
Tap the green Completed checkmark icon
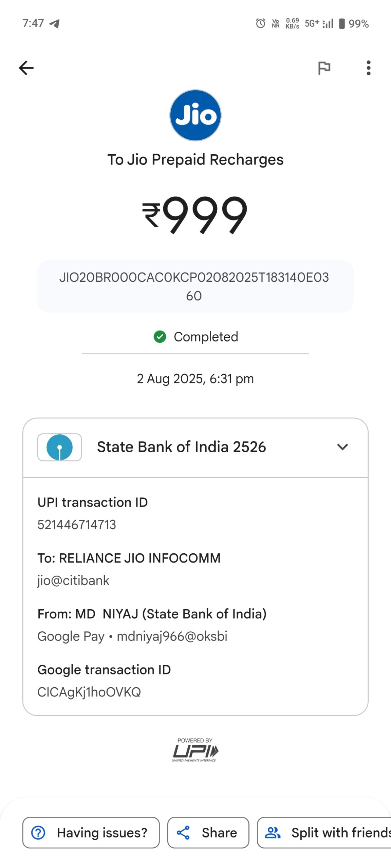160,337
